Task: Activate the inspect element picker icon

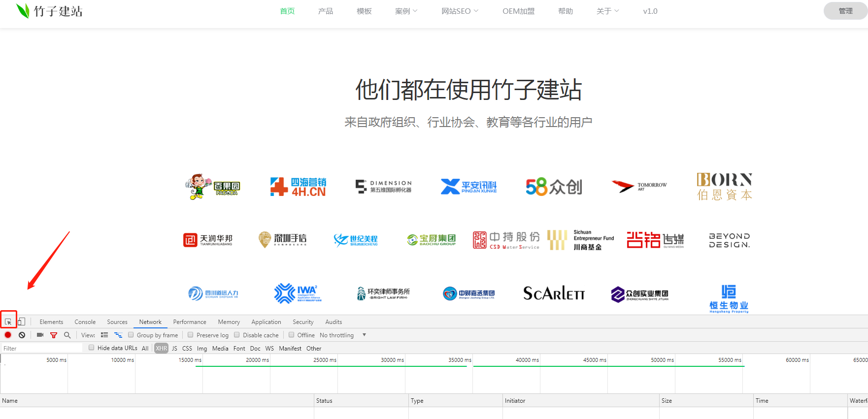Action: [8, 322]
